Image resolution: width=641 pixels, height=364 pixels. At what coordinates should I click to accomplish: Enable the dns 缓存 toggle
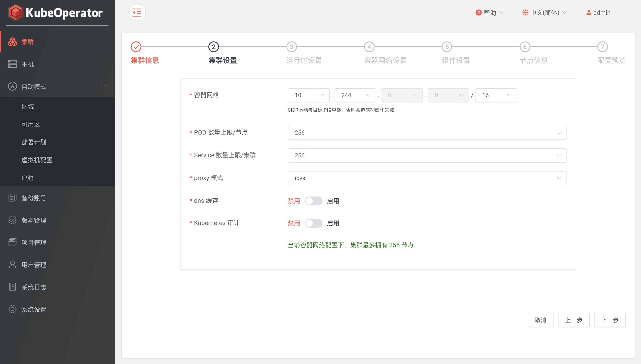point(314,201)
